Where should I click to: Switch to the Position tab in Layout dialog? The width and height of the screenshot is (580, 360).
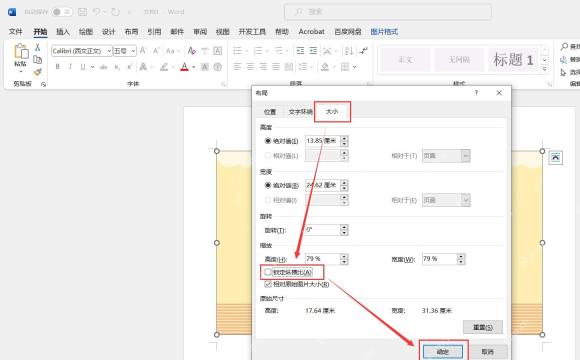coord(270,112)
